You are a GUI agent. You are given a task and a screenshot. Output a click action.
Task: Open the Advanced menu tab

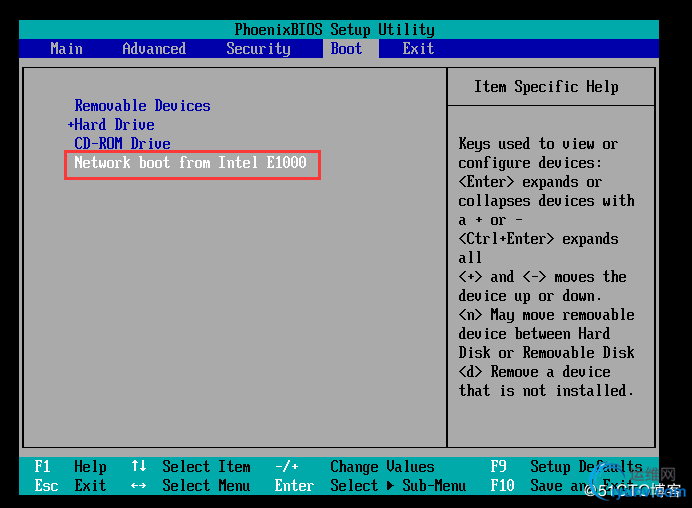154,49
